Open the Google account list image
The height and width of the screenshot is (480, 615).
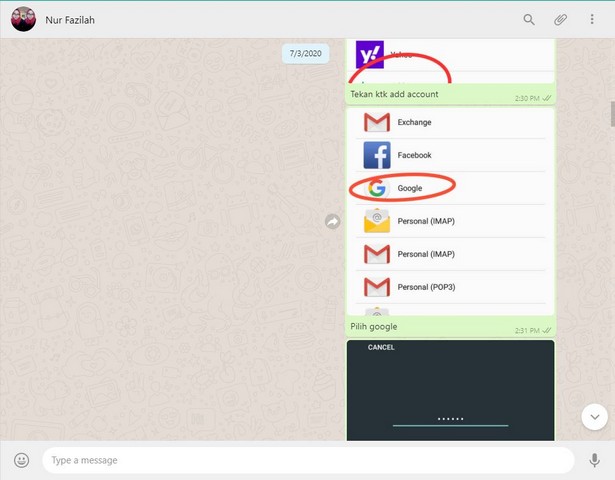tap(450, 212)
